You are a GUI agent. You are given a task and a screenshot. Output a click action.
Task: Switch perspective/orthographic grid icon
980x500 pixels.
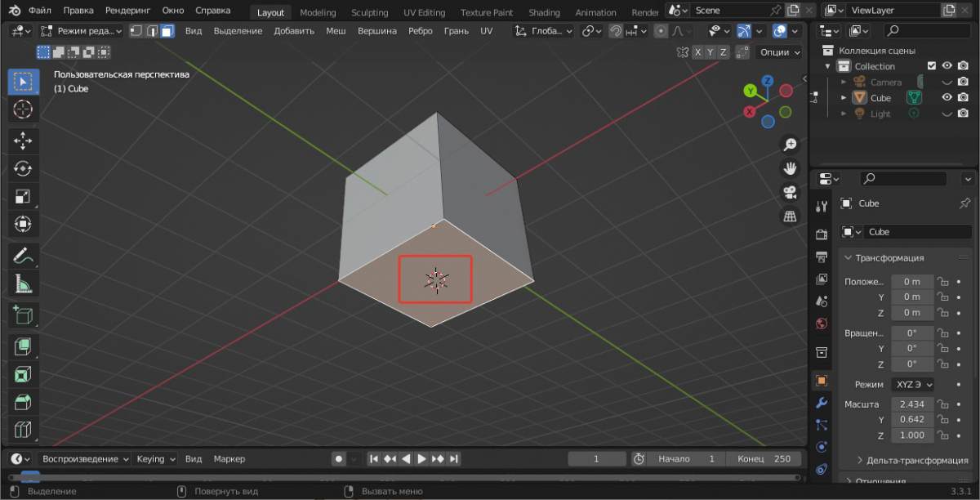(x=790, y=217)
